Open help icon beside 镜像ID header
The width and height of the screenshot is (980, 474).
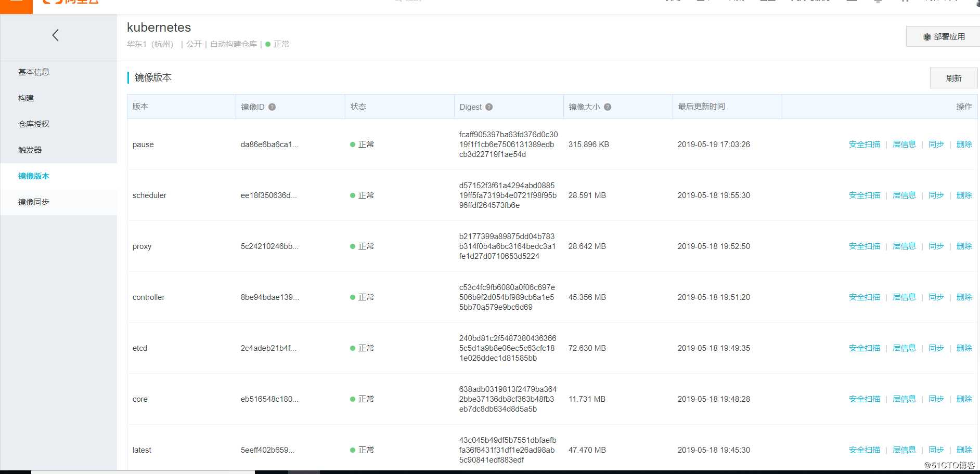point(272,107)
